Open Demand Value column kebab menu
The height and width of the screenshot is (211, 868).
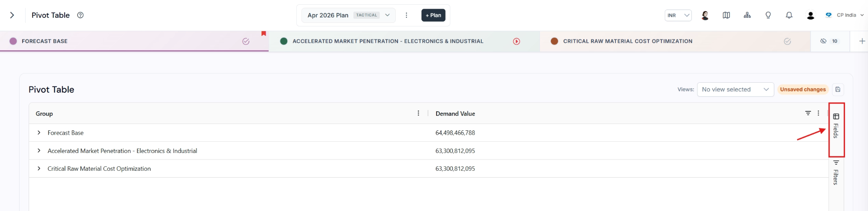coord(819,113)
